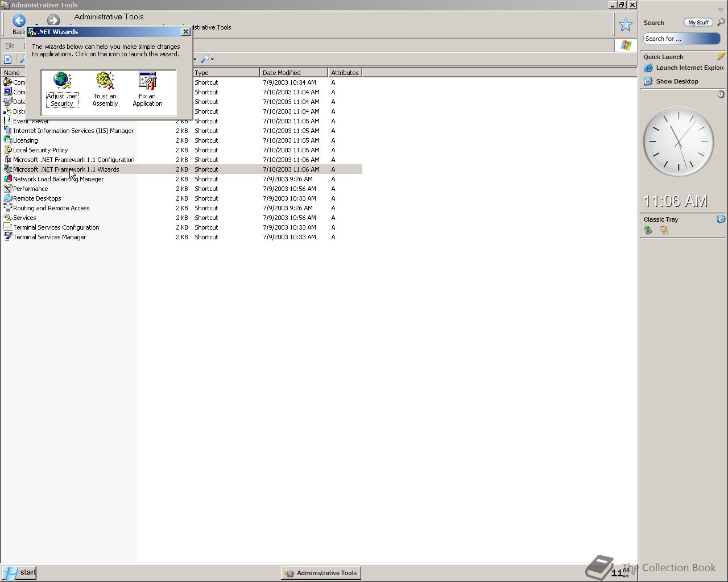728x582 pixels.
Task: Select the Performance shortcut icon
Action: click(x=7, y=189)
